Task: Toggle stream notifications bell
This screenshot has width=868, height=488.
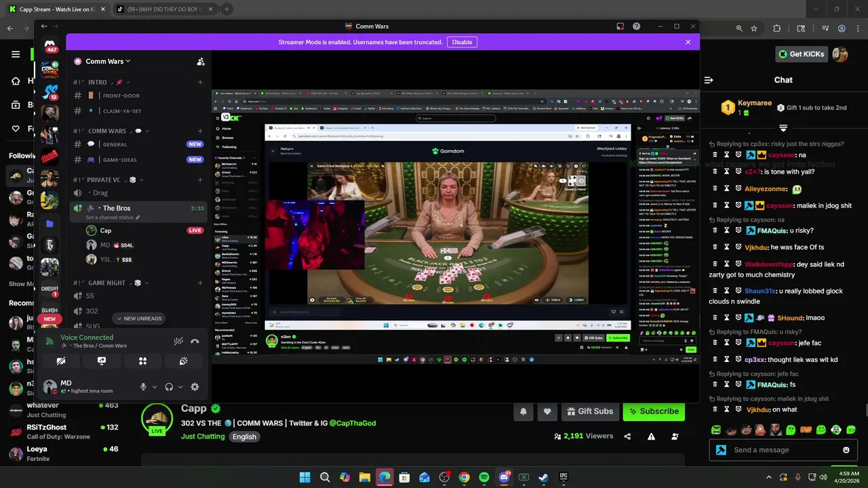Action: (x=524, y=411)
